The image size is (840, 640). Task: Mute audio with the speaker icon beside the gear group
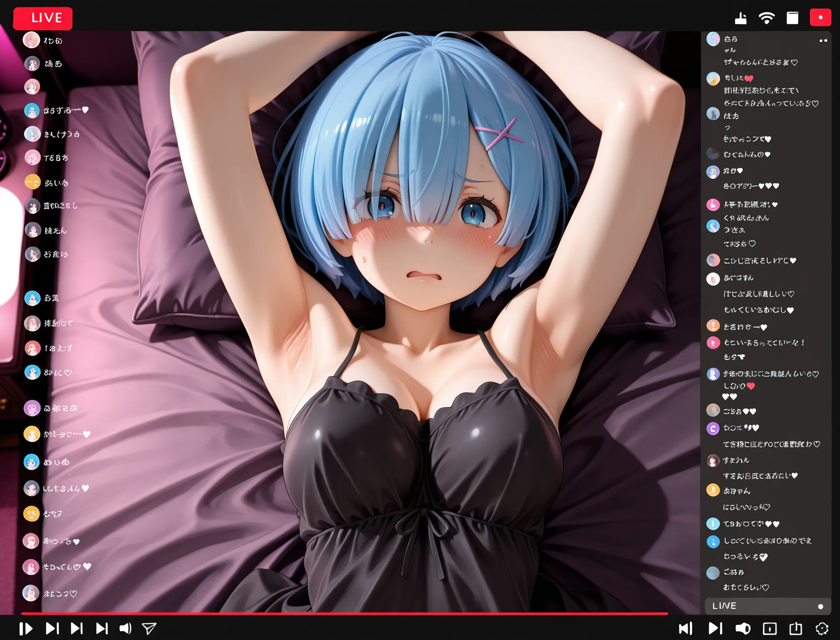[x=742, y=628]
